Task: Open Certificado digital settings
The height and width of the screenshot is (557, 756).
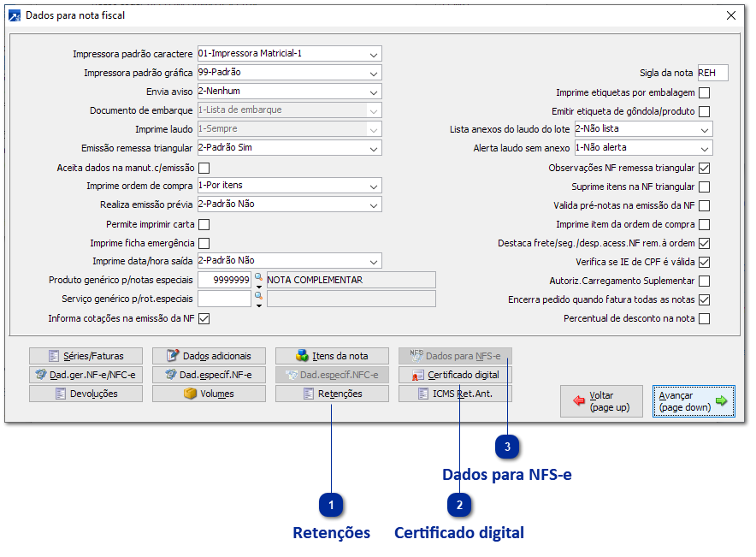Action: [455, 375]
